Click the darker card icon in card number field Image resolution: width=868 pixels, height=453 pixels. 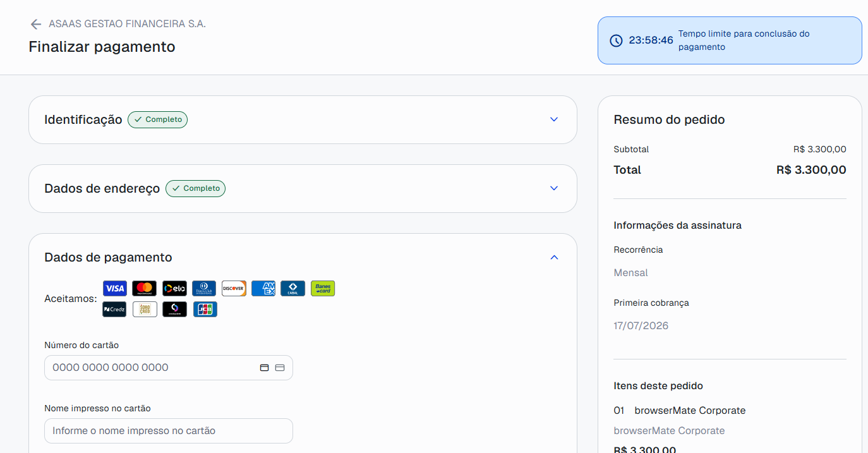click(x=265, y=368)
